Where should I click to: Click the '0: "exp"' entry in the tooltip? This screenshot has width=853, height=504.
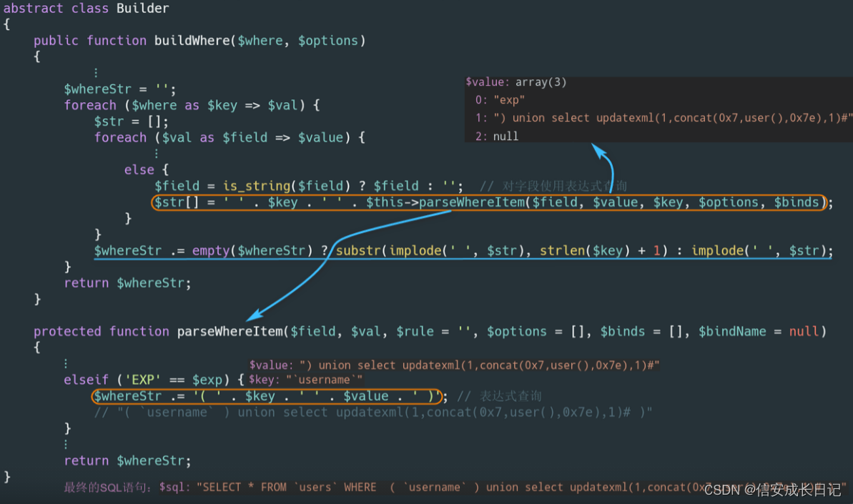(x=500, y=100)
